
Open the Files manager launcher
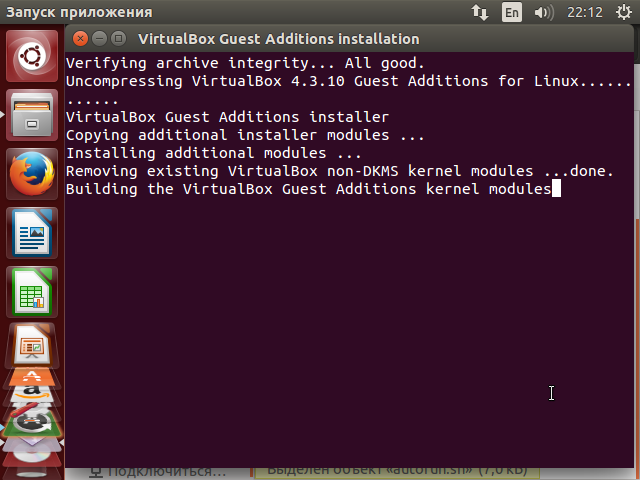(32, 115)
